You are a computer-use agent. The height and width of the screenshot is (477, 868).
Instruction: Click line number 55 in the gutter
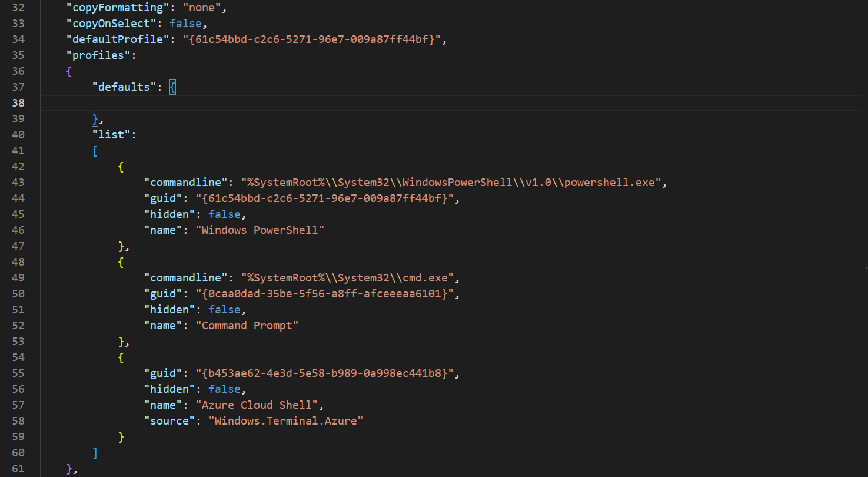point(18,374)
